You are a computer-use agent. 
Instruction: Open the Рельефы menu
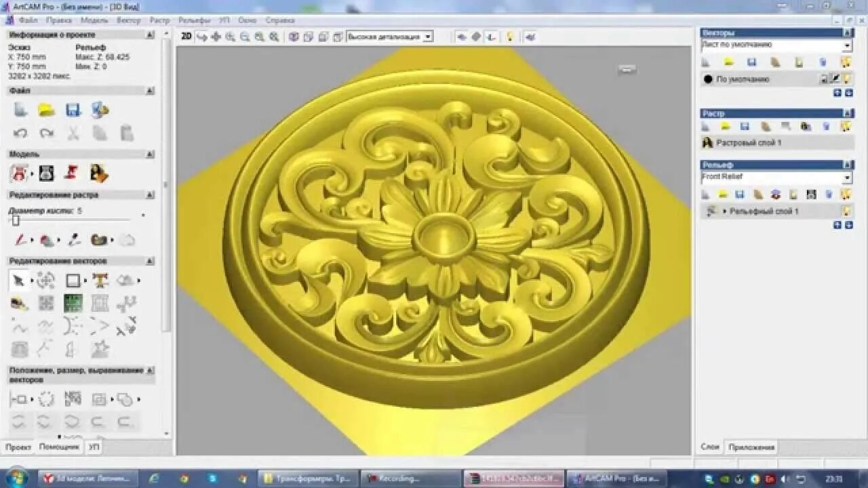point(194,20)
